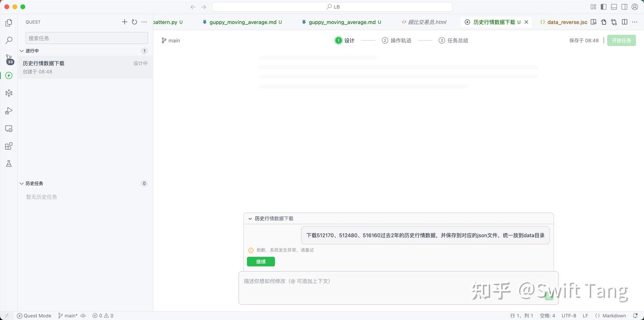Image resolution: width=644 pixels, height=320 pixels.
Task: Open the Testing flask panel
Action: [x=8, y=164]
